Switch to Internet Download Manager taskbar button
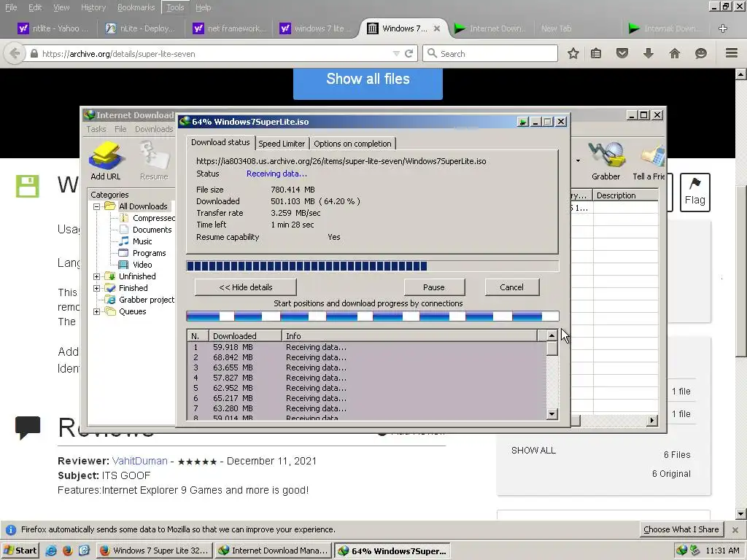The width and height of the screenshot is (747, 560). (x=273, y=551)
